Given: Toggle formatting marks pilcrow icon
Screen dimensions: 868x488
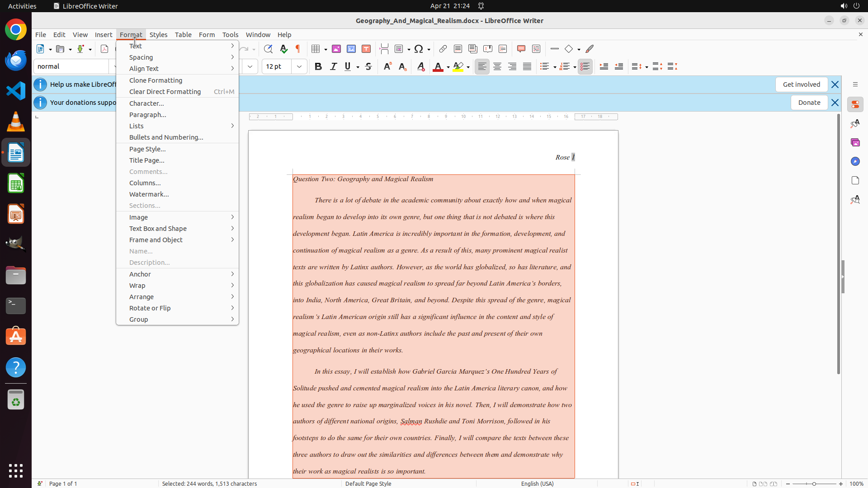Looking at the screenshot, I should 298,49.
